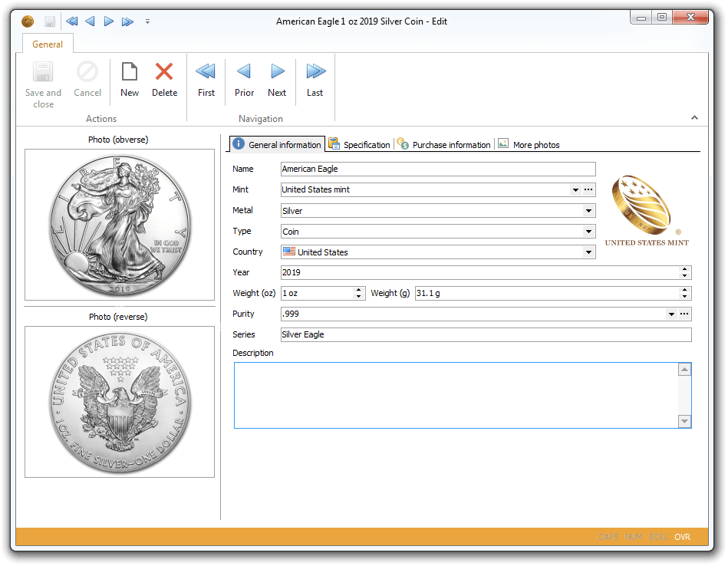Open the Country dropdown list

tap(588, 252)
